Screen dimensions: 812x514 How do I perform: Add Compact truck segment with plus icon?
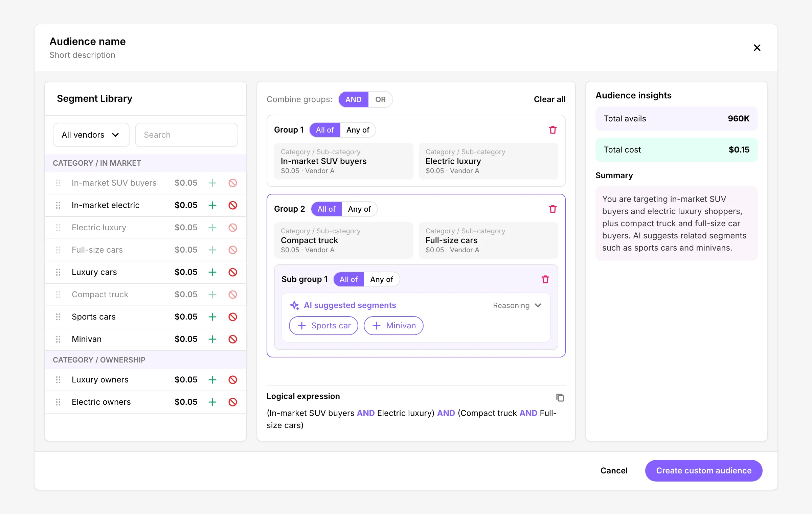pos(212,295)
